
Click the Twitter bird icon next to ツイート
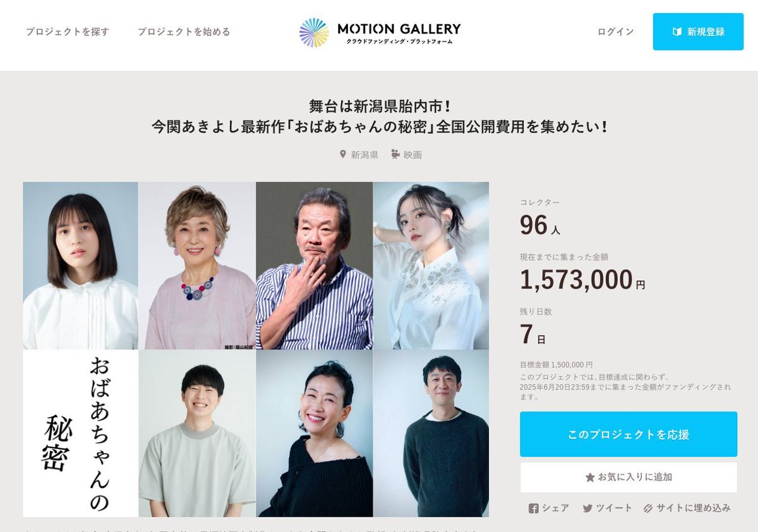[587, 508]
